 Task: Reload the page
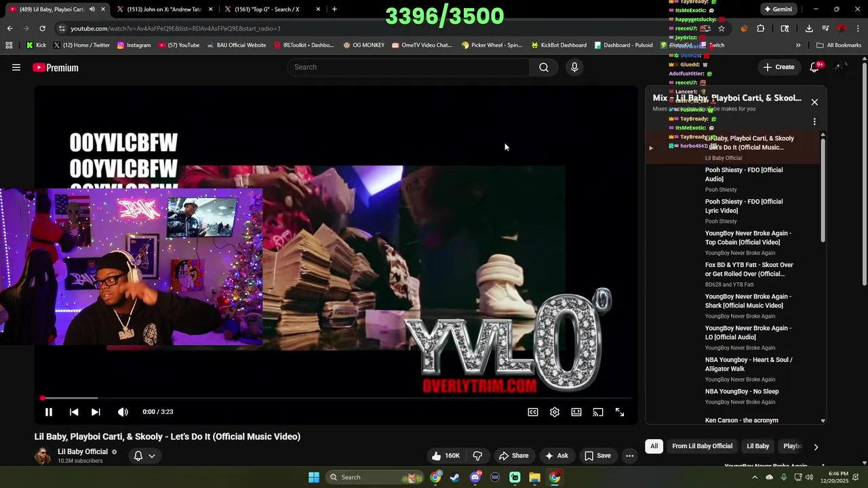(42, 28)
